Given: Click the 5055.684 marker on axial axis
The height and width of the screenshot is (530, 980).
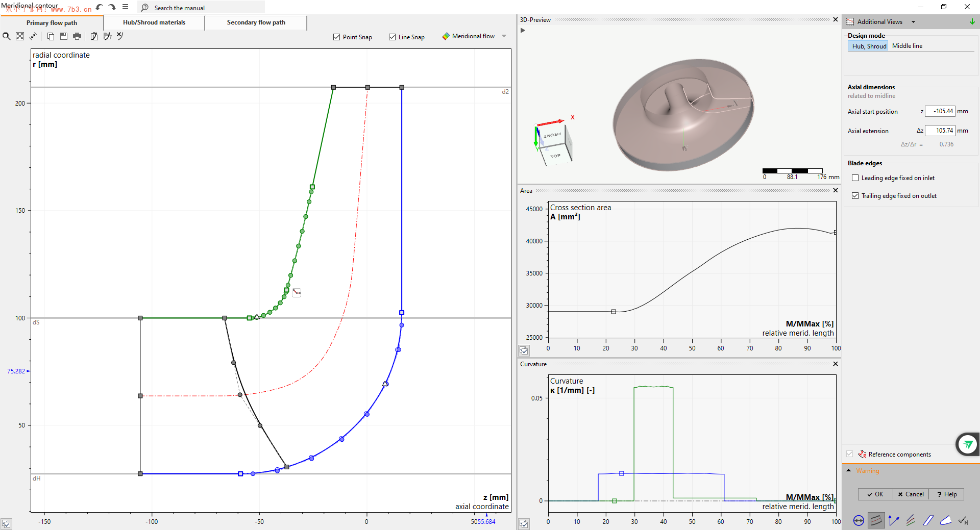Looking at the screenshot, I should pos(483,521).
